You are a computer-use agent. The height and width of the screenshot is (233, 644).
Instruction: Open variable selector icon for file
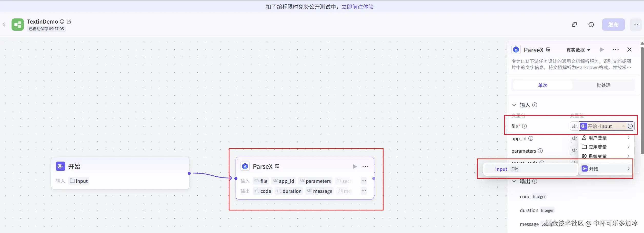click(630, 126)
